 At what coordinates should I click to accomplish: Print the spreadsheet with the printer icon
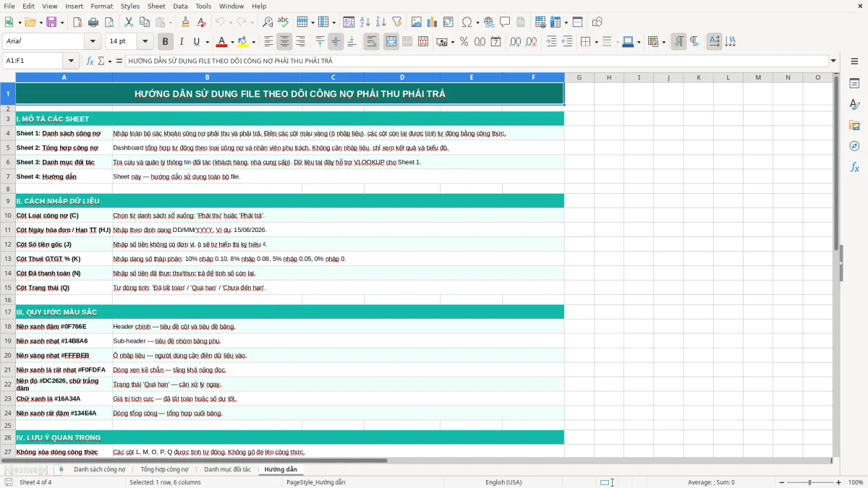click(93, 22)
